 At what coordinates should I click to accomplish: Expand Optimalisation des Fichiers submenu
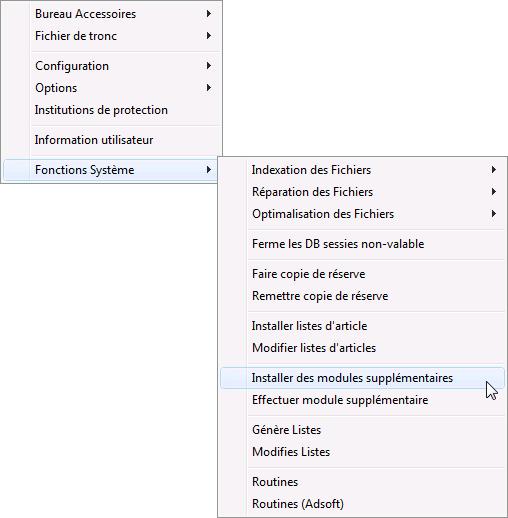(362, 214)
